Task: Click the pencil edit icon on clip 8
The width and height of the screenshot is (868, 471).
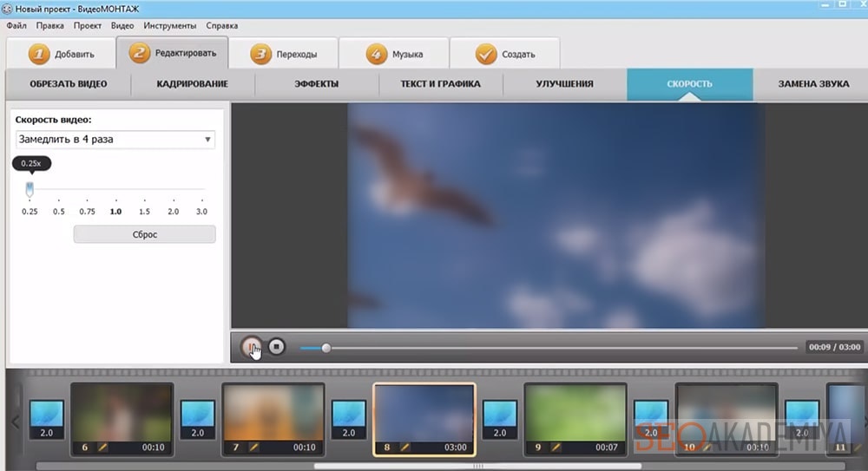Action: 404,448
